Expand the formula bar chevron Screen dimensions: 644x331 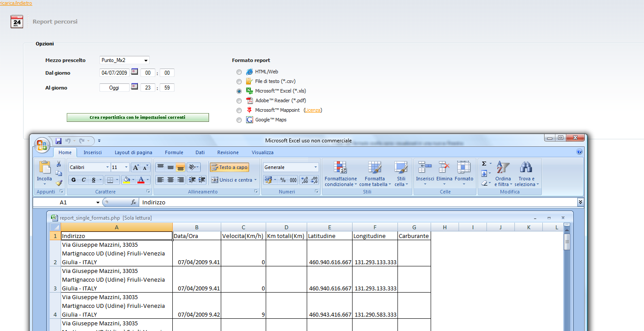[x=580, y=202]
